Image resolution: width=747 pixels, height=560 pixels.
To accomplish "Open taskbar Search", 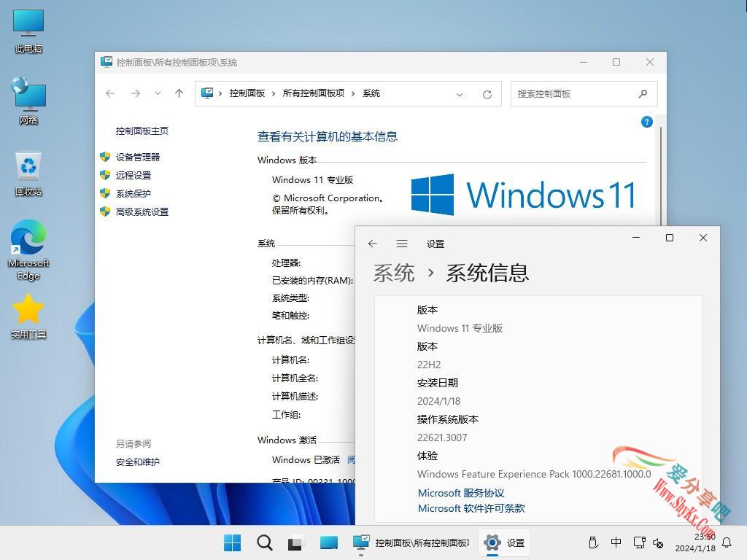I will click(x=264, y=542).
